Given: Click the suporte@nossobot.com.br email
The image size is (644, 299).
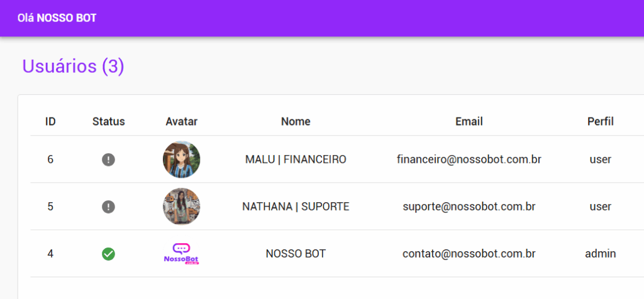Looking at the screenshot, I should click(469, 207).
